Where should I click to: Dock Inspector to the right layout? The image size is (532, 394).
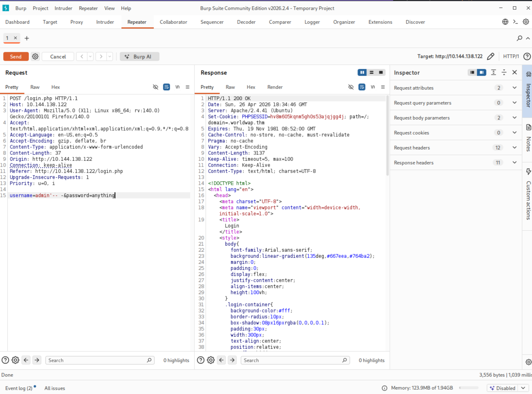tap(482, 72)
